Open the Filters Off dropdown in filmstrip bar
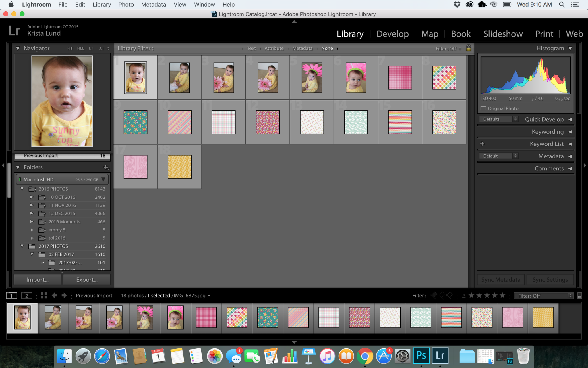The image size is (588, 368). pos(543,296)
